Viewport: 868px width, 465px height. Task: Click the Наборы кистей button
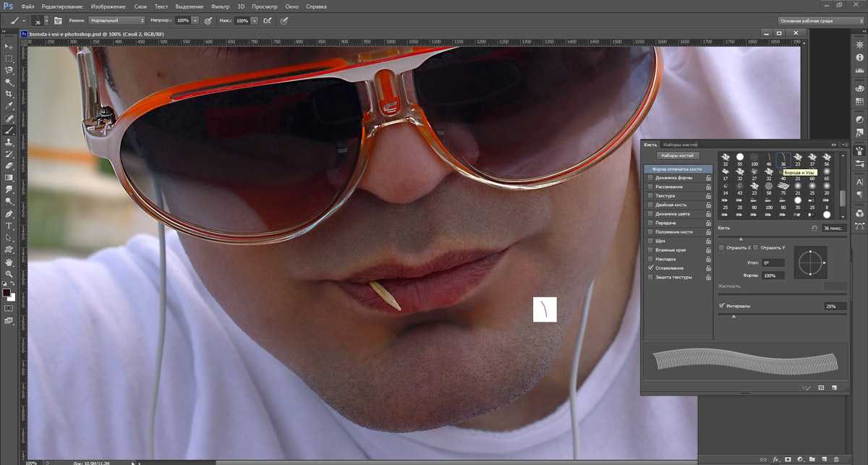(677, 155)
